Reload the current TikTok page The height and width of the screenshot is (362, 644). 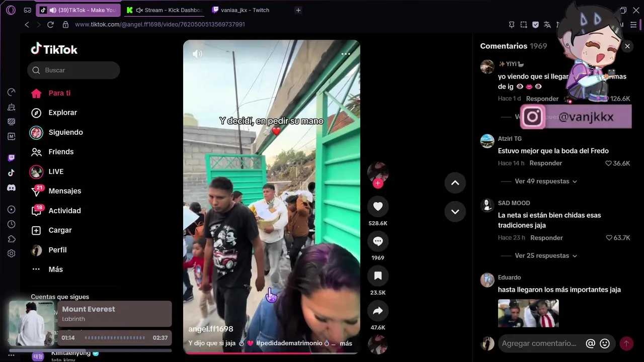click(50, 24)
